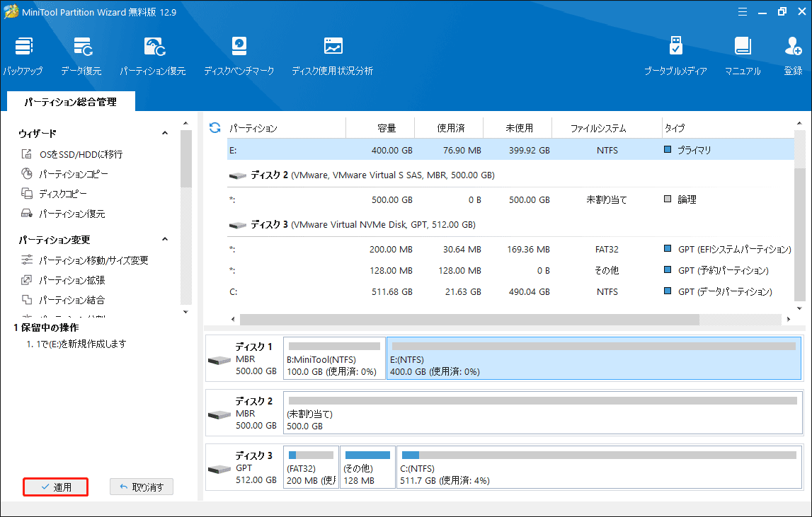Sort by 未使用 column header
The width and height of the screenshot is (812, 517).
pyautogui.click(x=518, y=128)
